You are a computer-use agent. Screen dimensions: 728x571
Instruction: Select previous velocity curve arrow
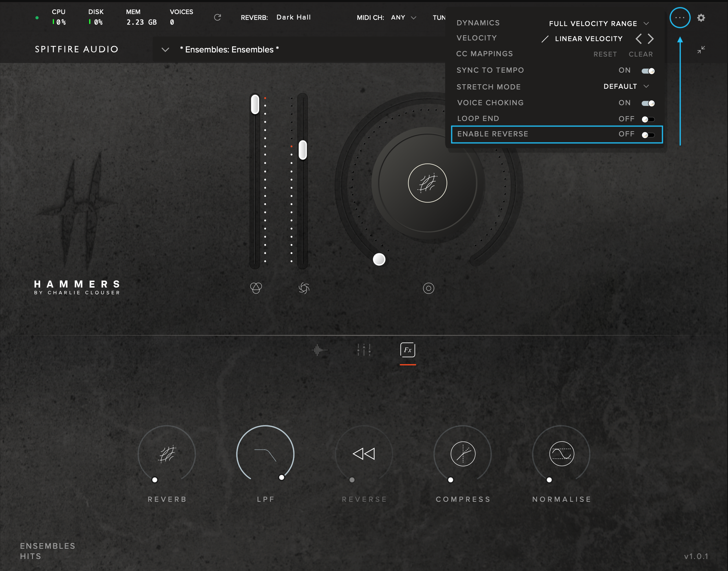638,39
